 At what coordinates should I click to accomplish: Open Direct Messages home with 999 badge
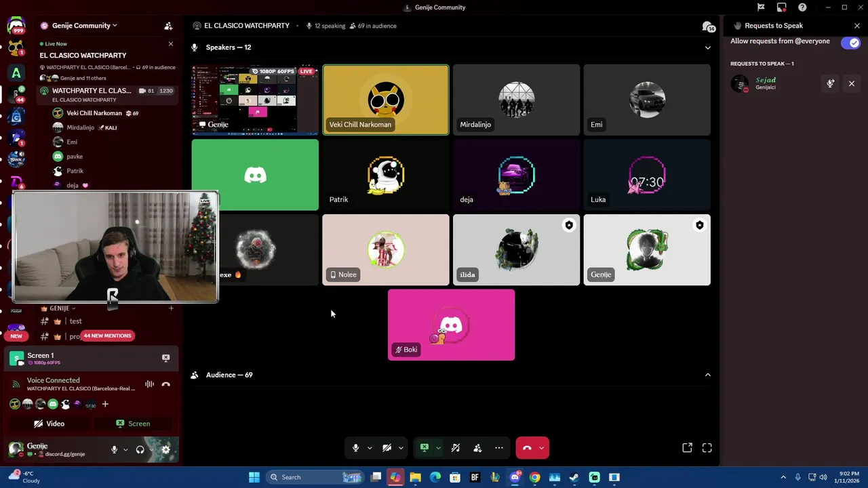click(16, 27)
